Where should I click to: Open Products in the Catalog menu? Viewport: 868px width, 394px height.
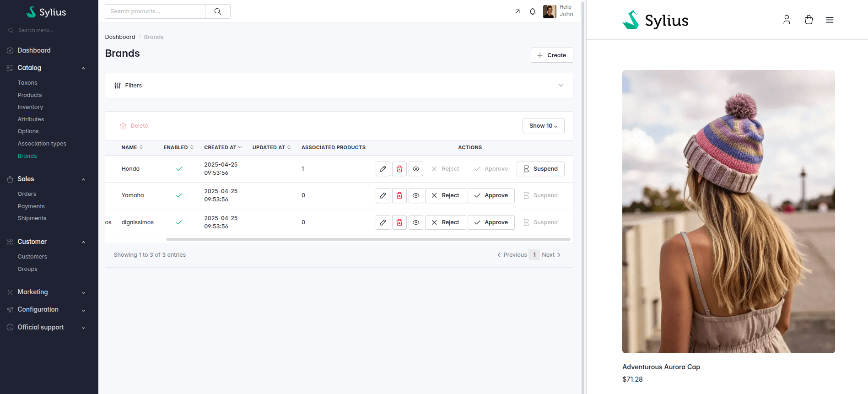pos(30,95)
